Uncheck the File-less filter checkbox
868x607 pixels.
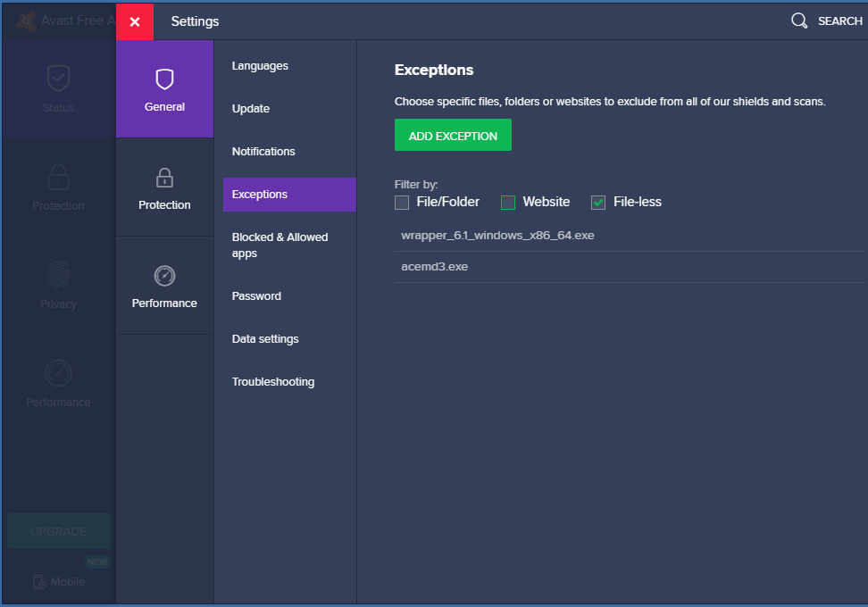pos(598,203)
